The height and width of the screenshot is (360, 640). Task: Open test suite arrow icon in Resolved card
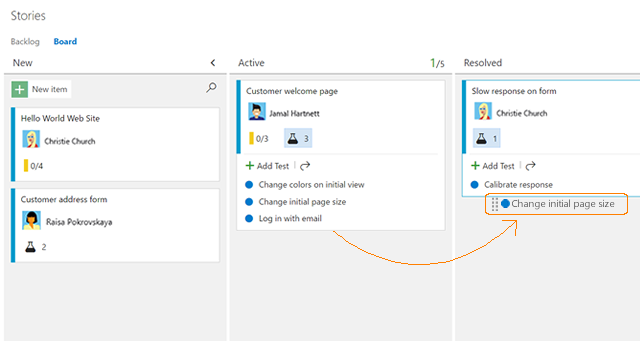pyautogui.click(x=530, y=166)
